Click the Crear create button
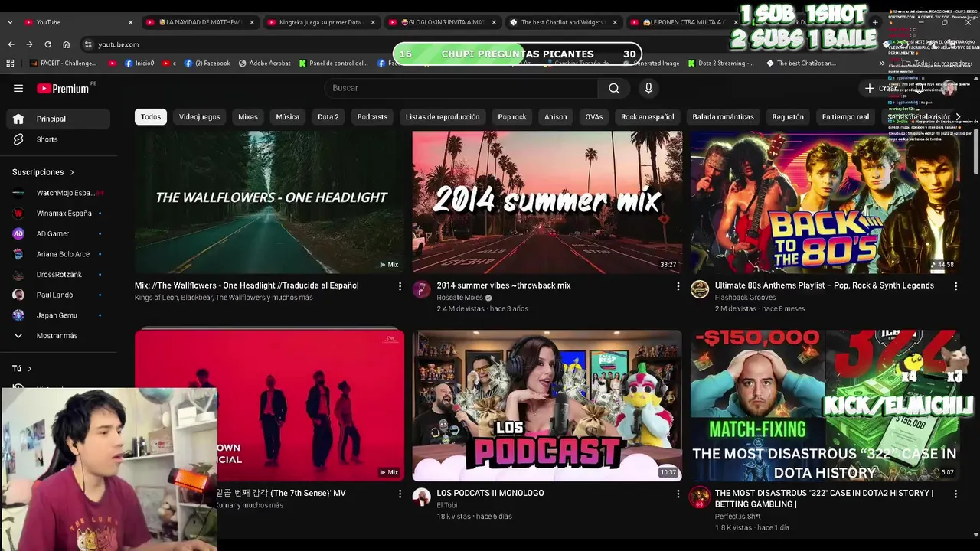The height and width of the screenshot is (551, 980). [x=882, y=88]
